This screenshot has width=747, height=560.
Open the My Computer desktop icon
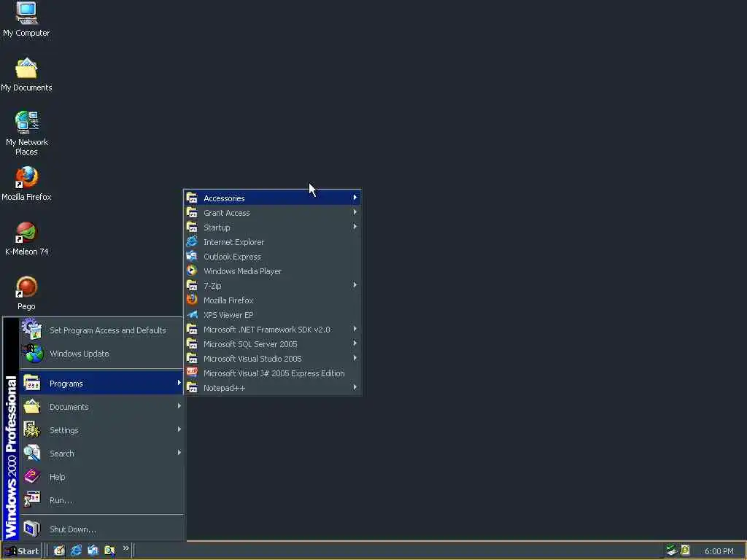tap(26, 19)
